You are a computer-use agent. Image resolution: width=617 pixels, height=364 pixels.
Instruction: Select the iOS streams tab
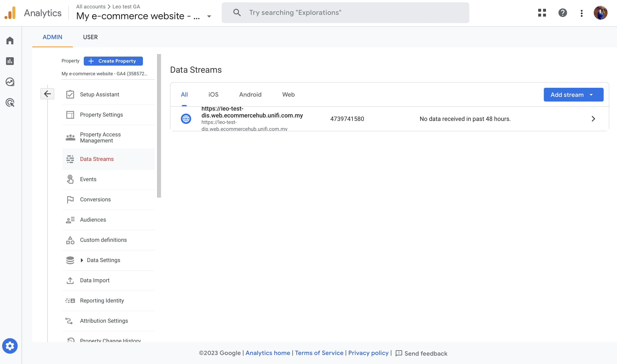[x=213, y=94]
